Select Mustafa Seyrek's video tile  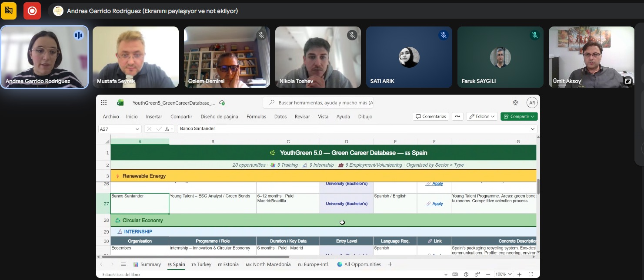tap(136, 57)
